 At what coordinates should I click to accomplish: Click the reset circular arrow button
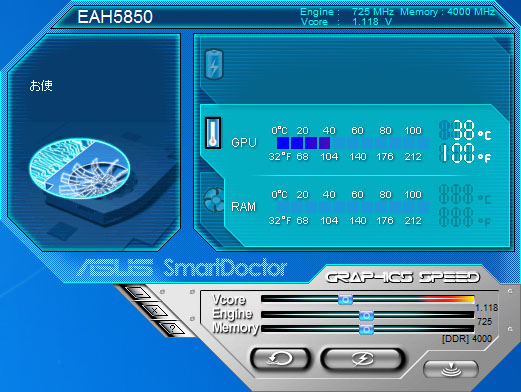point(280,359)
